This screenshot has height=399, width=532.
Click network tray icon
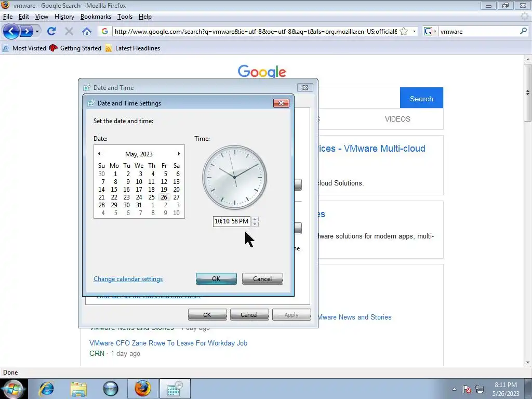pyautogui.click(x=480, y=389)
